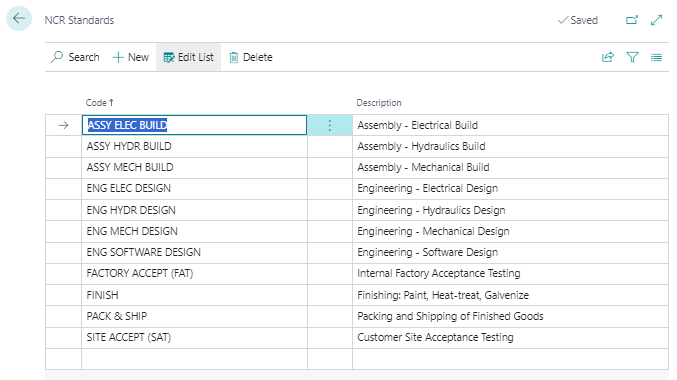Click the back arrow button
The width and height of the screenshot is (677, 380).
[x=19, y=19]
